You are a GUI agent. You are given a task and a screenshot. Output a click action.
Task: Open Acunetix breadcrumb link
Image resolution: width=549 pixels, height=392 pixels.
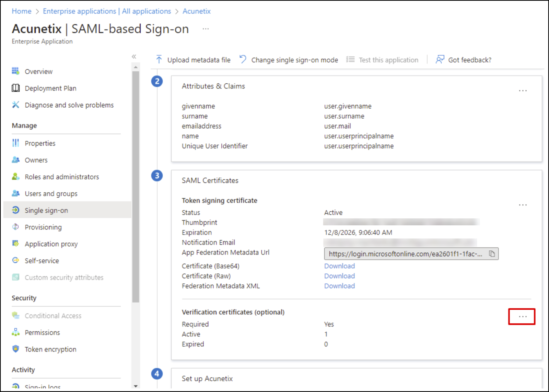pos(197,11)
